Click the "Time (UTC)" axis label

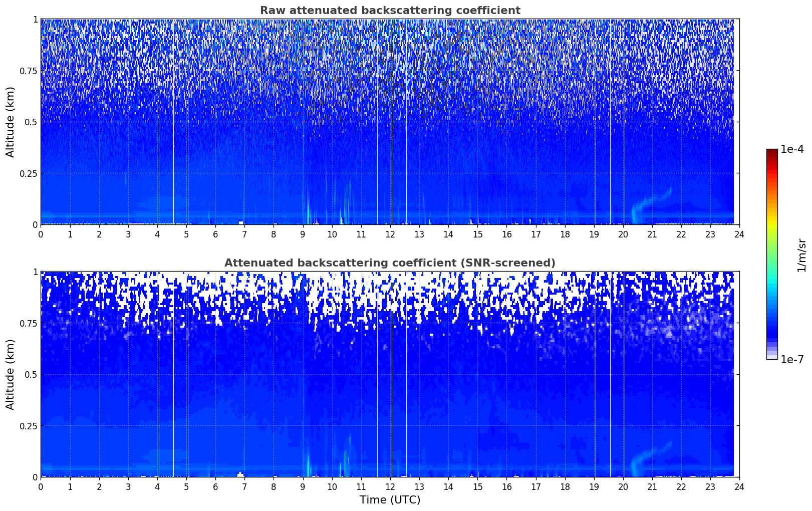[390, 500]
